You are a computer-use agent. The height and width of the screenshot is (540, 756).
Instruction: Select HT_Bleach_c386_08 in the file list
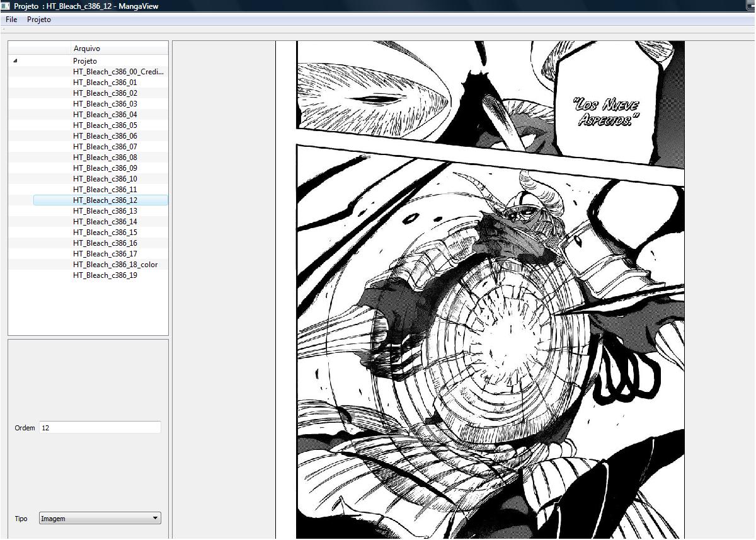click(x=105, y=158)
